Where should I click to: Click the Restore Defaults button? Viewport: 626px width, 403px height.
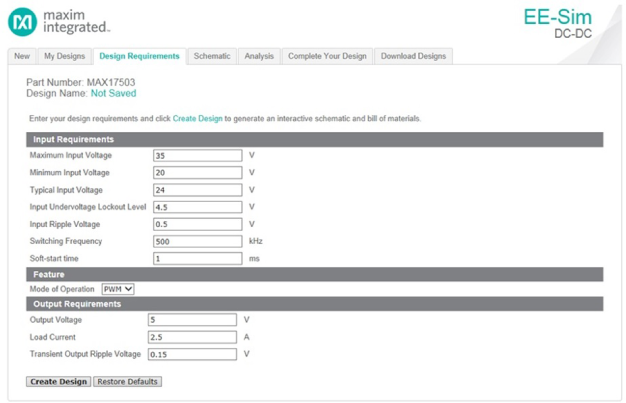[x=127, y=381]
